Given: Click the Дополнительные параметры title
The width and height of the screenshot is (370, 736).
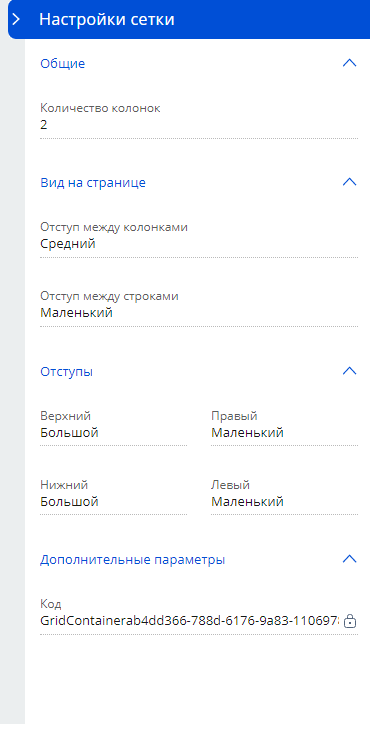Looking at the screenshot, I should pos(132,560).
